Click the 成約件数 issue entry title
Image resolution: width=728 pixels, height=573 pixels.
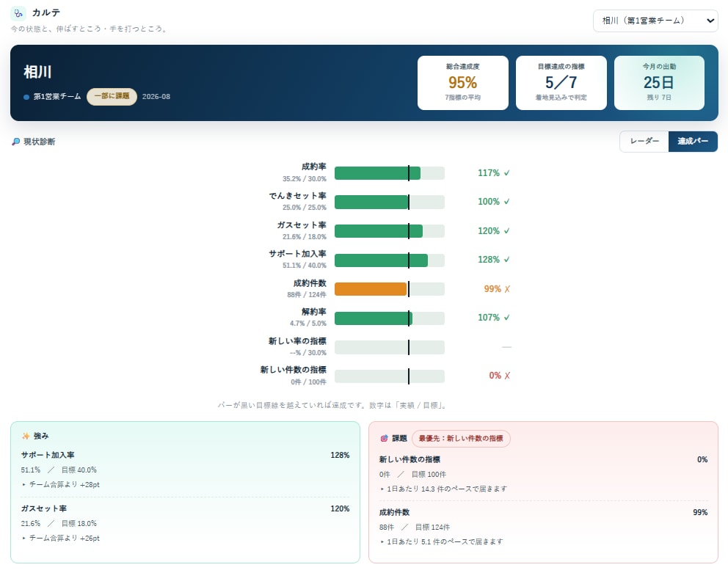coord(394,512)
